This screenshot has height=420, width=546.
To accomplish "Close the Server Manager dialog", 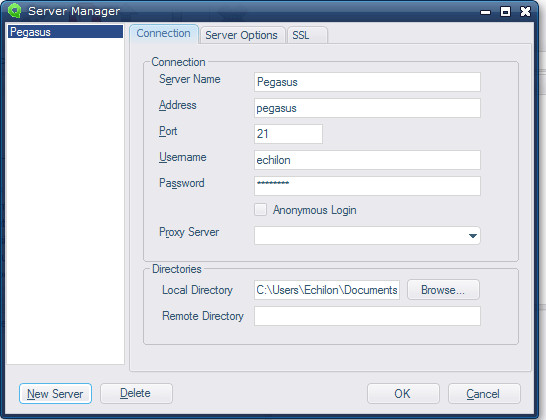I will coord(525,11).
